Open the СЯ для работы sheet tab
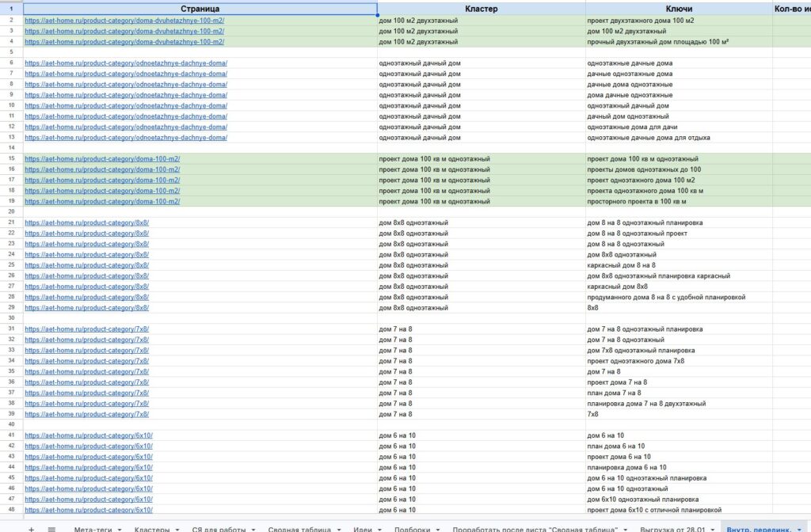The width and height of the screenshot is (811, 532). click(219, 529)
